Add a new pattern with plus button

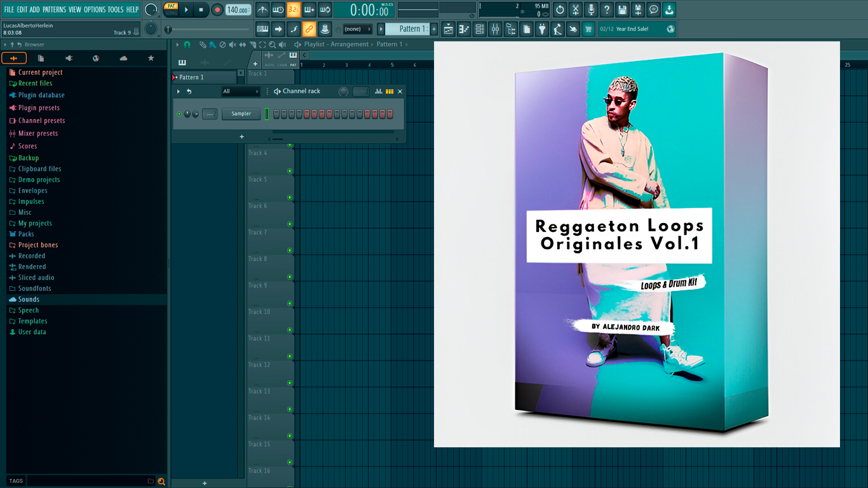434,29
